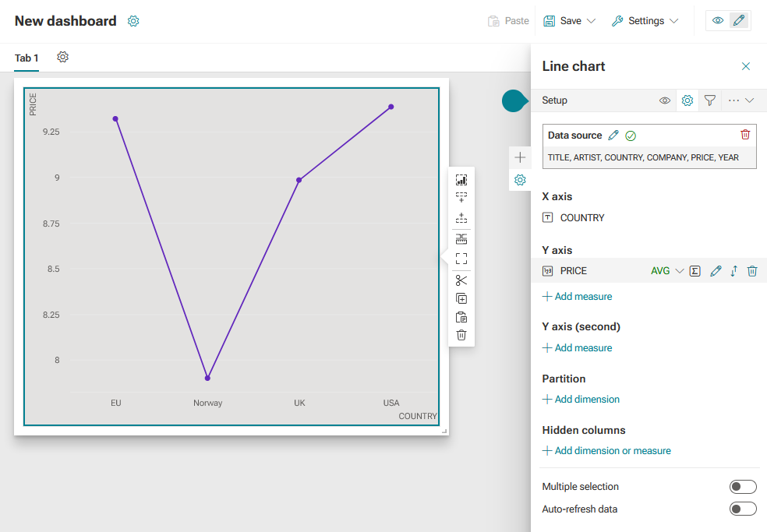
Task: Open the preview eye tab in Setup bar
Action: pyautogui.click(x=664, y=100)
